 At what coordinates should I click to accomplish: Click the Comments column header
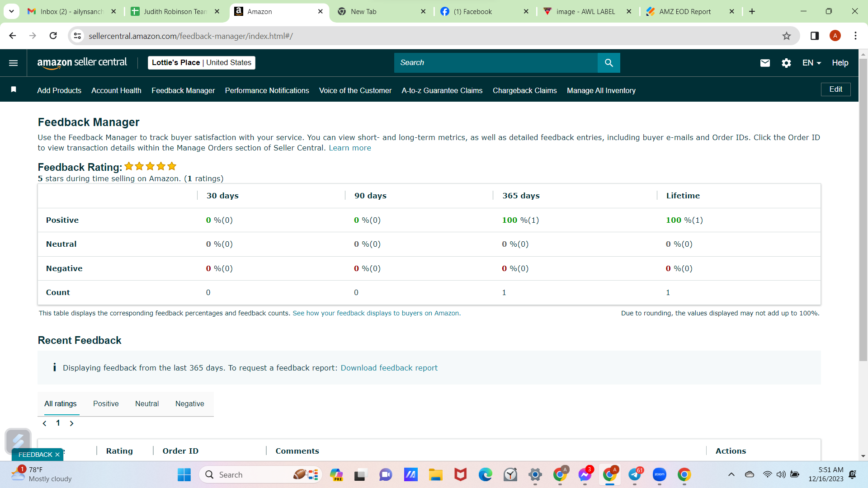click(x=297, y=451)
